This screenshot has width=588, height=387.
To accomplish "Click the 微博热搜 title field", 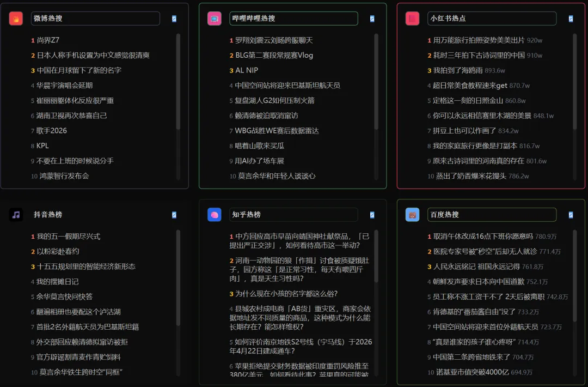I will pos(95,19).
